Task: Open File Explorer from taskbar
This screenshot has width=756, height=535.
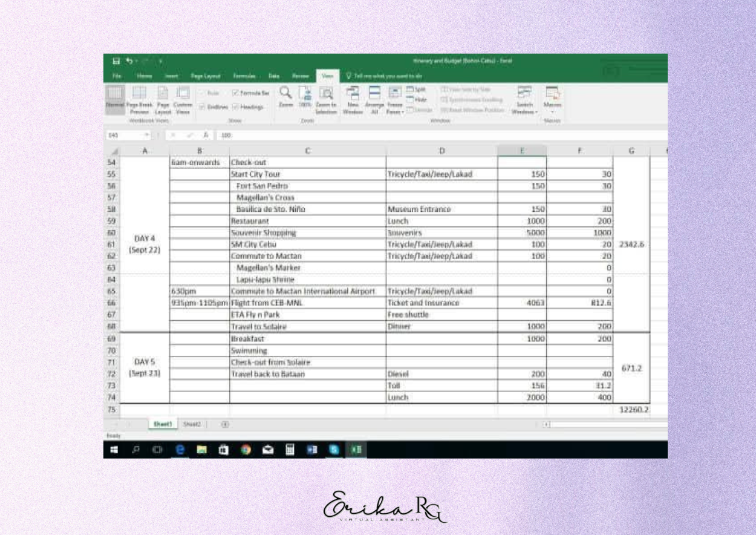Action: click(x=201, y=450)
